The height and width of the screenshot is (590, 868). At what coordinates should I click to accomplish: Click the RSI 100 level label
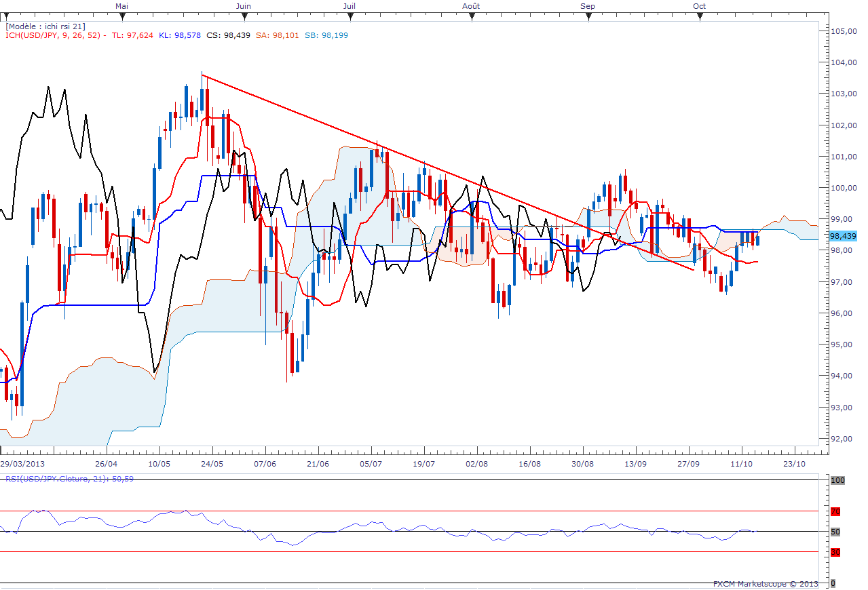tap(837, 480)
